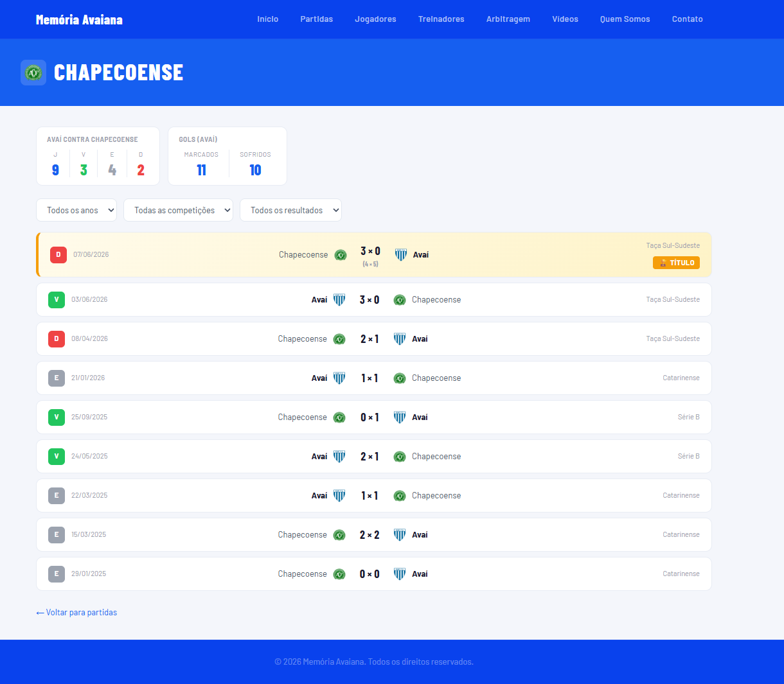Click the Avaí crest in the 07/06/2026 match

click(401, 255)
